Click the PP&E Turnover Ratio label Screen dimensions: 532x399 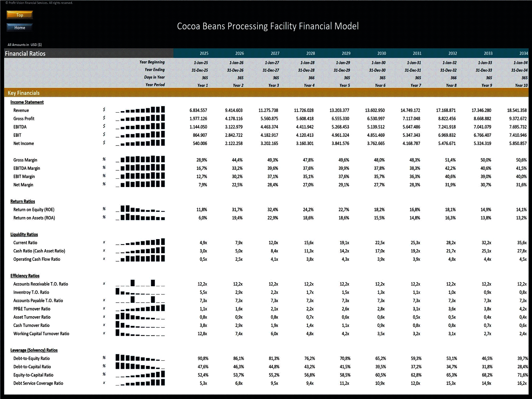[32, 309]
